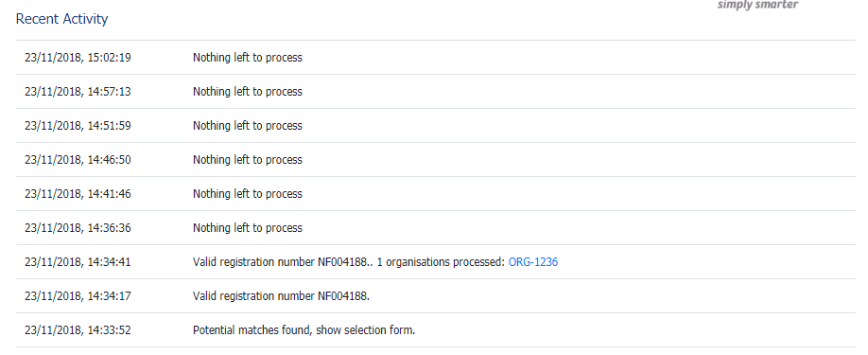Click 'Nothing left to process' at 14:51:59

coord(248,126)
